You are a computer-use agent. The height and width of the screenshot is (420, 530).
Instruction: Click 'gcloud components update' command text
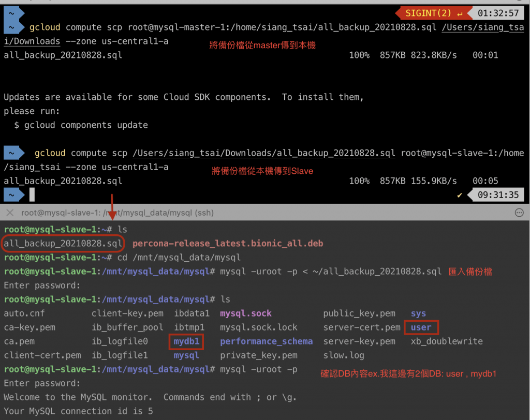click(x=86, y=125)
